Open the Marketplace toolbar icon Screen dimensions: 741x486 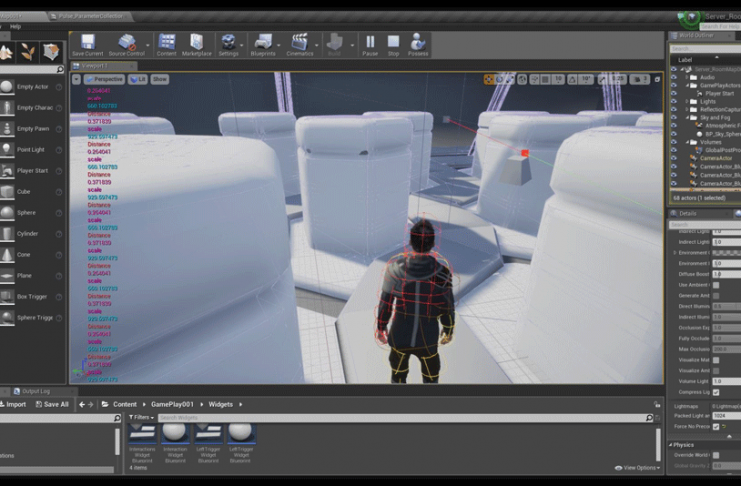click(x=197, y=45)
